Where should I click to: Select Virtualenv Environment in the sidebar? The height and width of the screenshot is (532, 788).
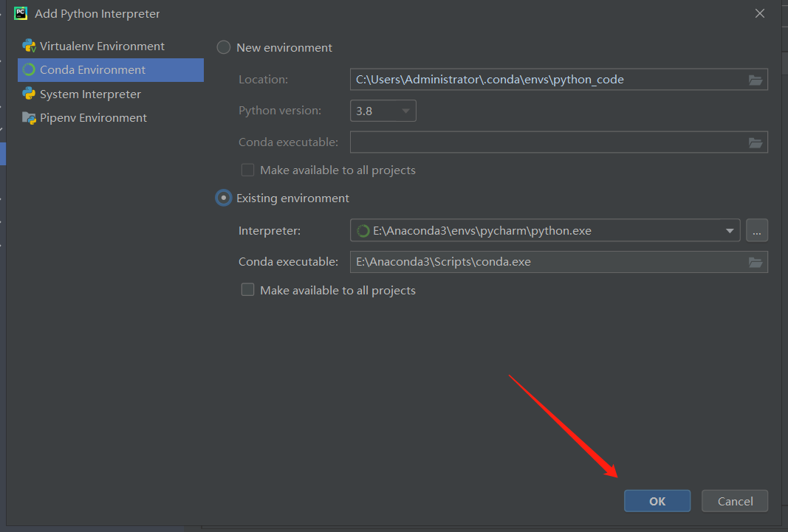(111, 46)
